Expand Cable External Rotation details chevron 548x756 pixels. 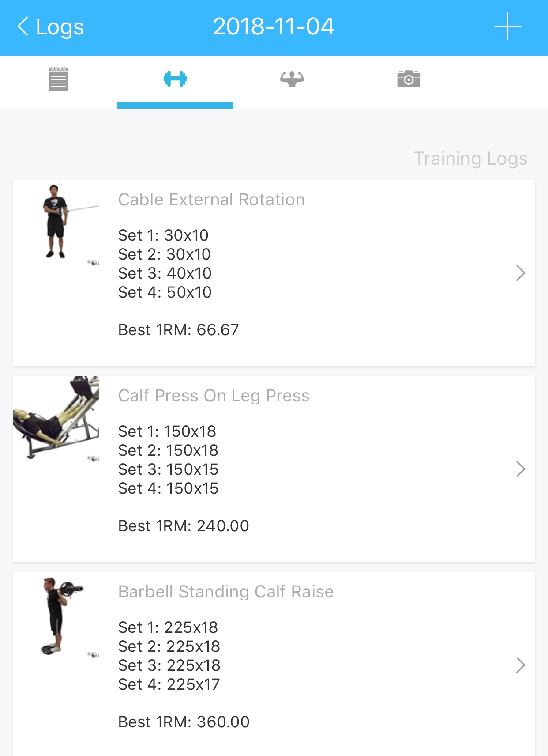pos(520,273)
